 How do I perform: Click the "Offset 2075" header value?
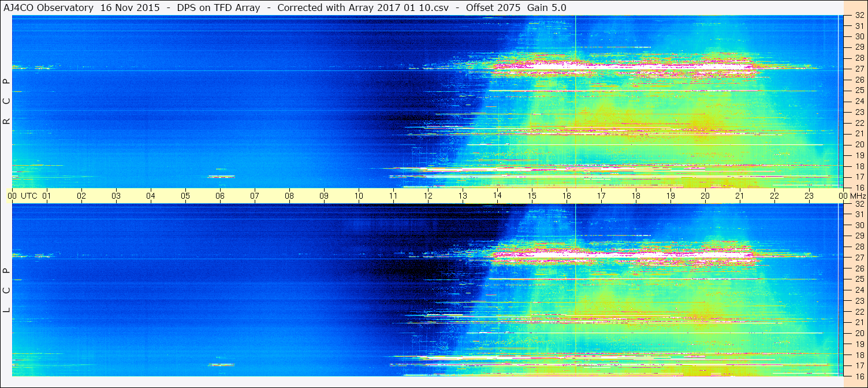492,8
